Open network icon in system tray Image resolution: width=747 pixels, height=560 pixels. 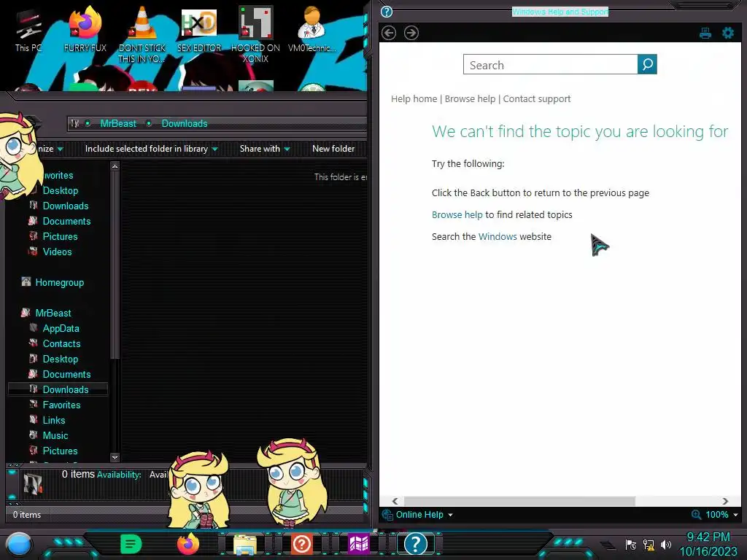tap(649, 545)
